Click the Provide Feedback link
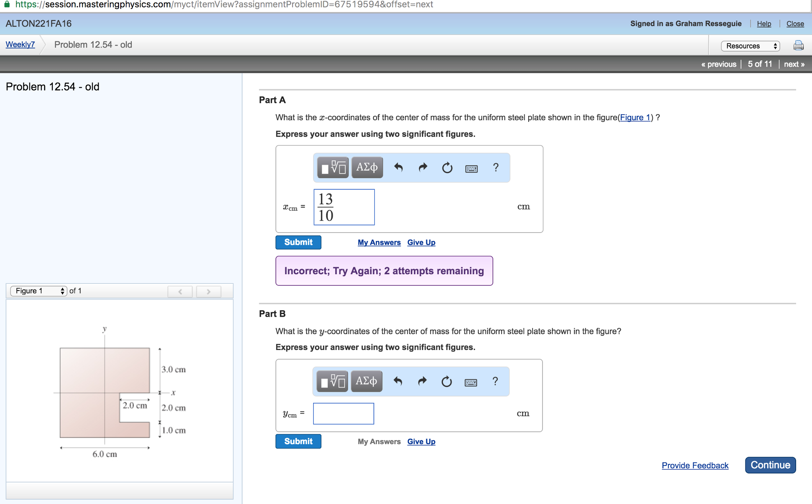The image size is (812, 504). point(695,466)
